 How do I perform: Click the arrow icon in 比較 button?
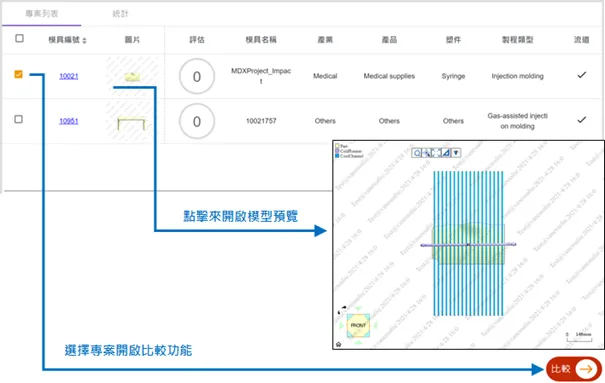(x=586, y=369)
